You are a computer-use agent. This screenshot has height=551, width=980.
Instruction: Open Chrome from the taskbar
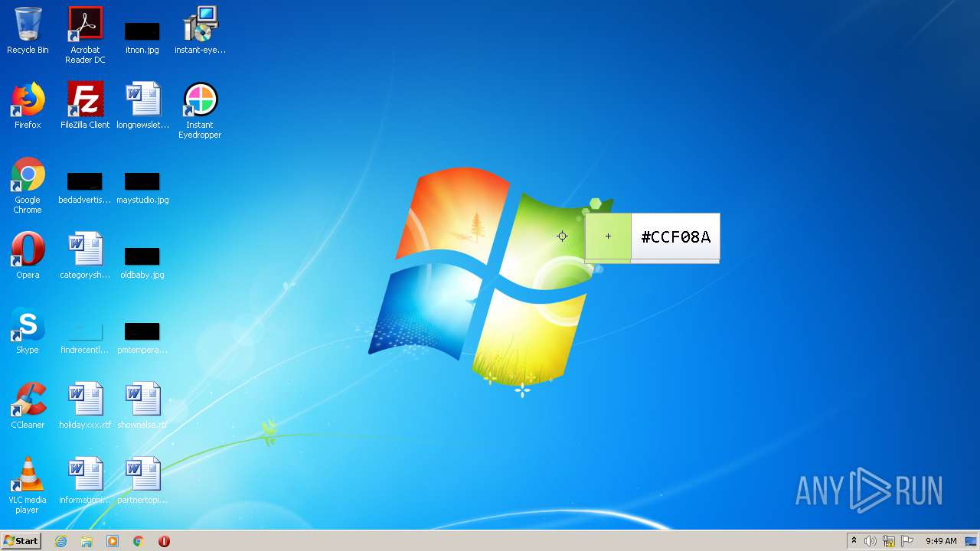click(139, 541)
